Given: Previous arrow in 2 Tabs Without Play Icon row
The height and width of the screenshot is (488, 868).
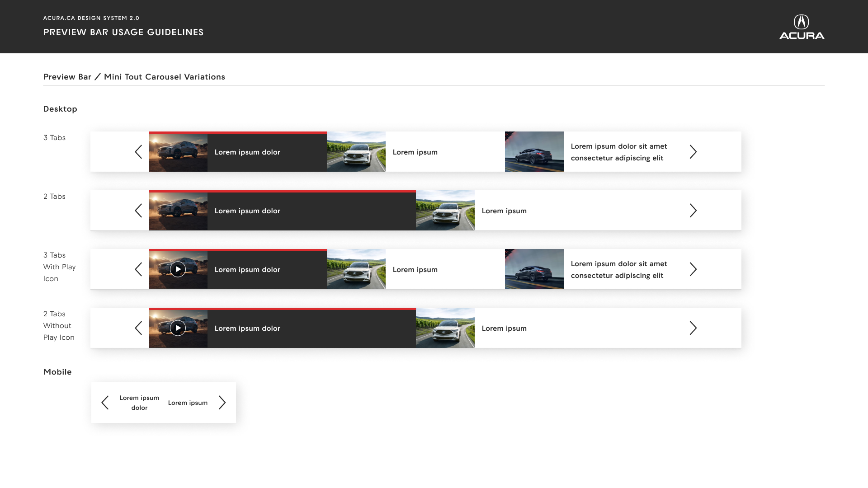Looking at the screenshot, I should 138,328.
